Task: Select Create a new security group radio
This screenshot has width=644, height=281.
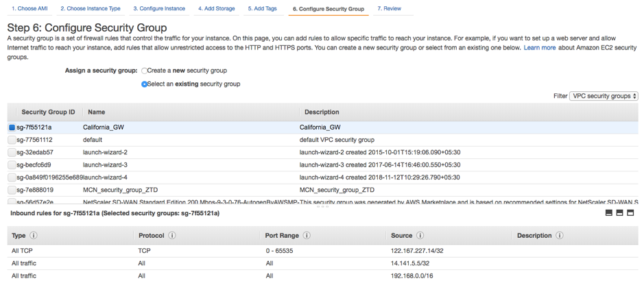Action: click(x=144, y=71)
